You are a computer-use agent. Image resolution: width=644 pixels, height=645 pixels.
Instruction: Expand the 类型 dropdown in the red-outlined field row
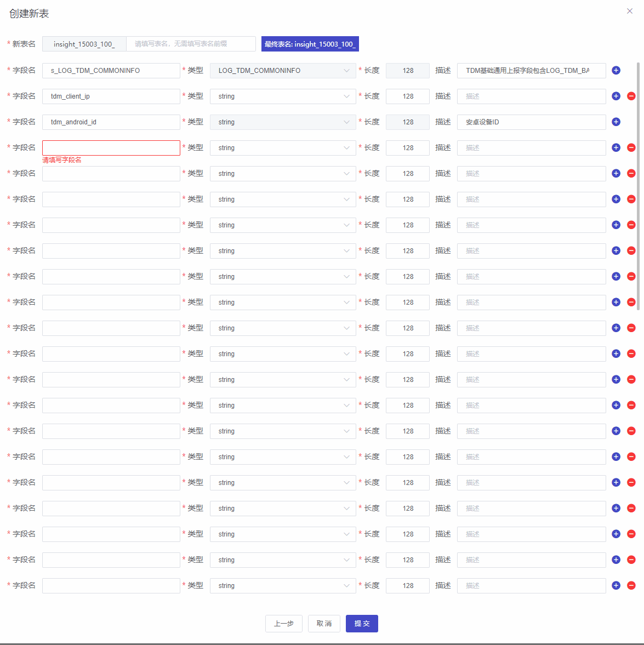(282, 148)
